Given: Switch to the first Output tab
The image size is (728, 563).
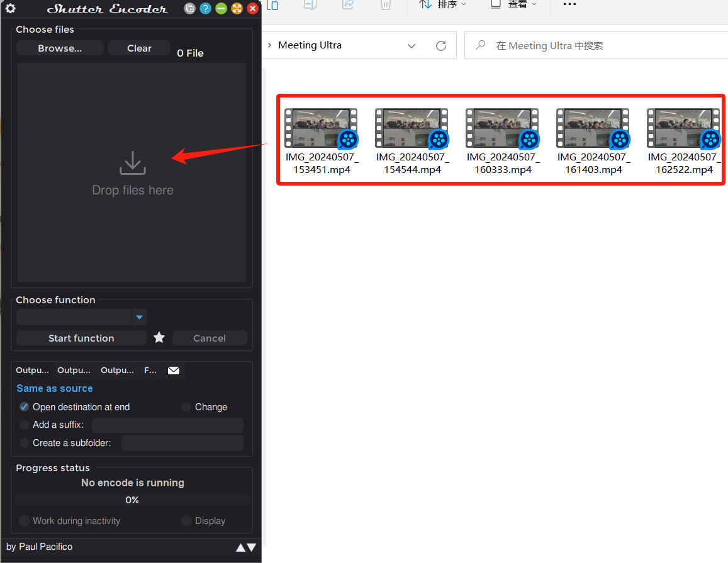Looking at the screenshot, I should 31,370.
